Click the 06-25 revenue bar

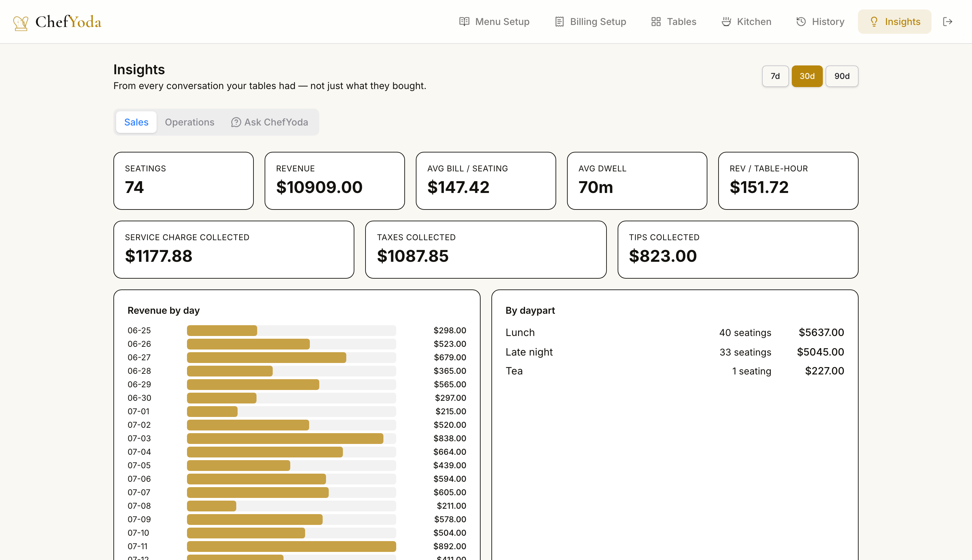(x=222, y=331)
